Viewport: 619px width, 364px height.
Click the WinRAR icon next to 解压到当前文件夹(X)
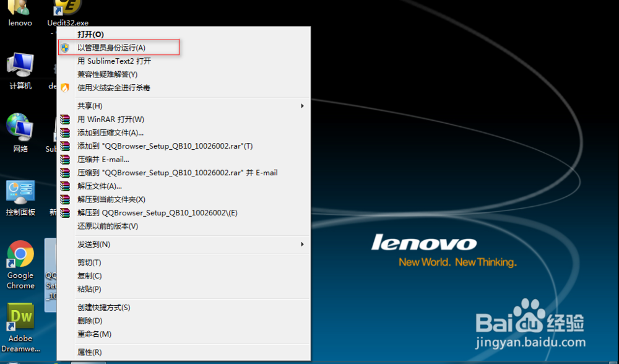pos(65,199)
